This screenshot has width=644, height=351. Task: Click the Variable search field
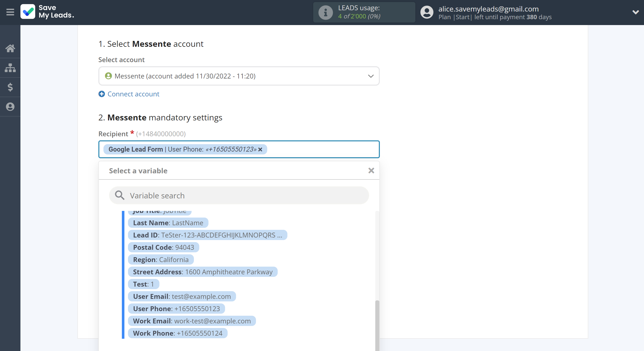tap(239, 195)
